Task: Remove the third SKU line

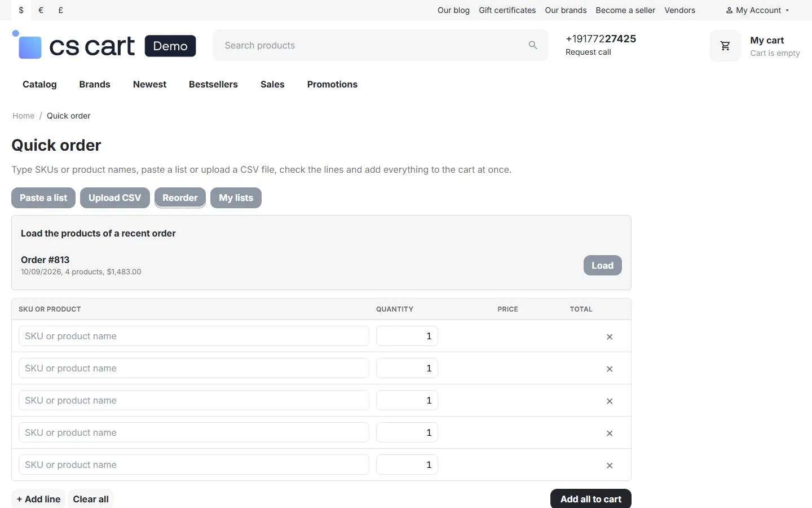Action: pyautogui.click(x=610, y=401)
